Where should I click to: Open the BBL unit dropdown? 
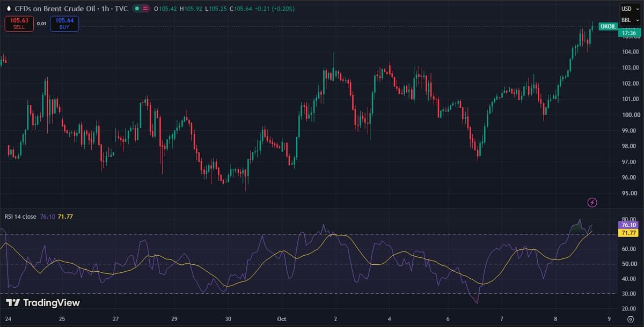click(629, 20)
